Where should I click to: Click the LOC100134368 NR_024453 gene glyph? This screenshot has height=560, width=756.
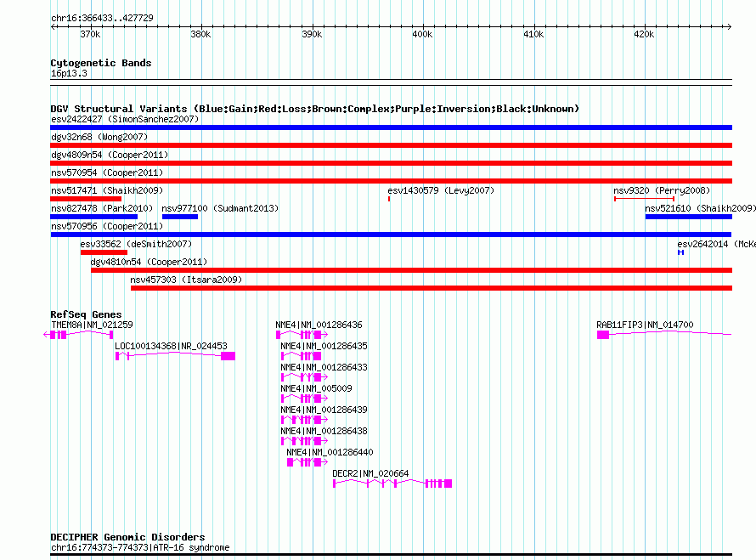(175, 356)
